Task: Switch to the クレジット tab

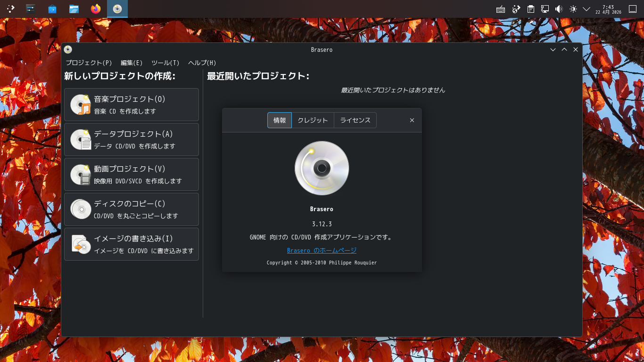Action: (x=313, y=120)
